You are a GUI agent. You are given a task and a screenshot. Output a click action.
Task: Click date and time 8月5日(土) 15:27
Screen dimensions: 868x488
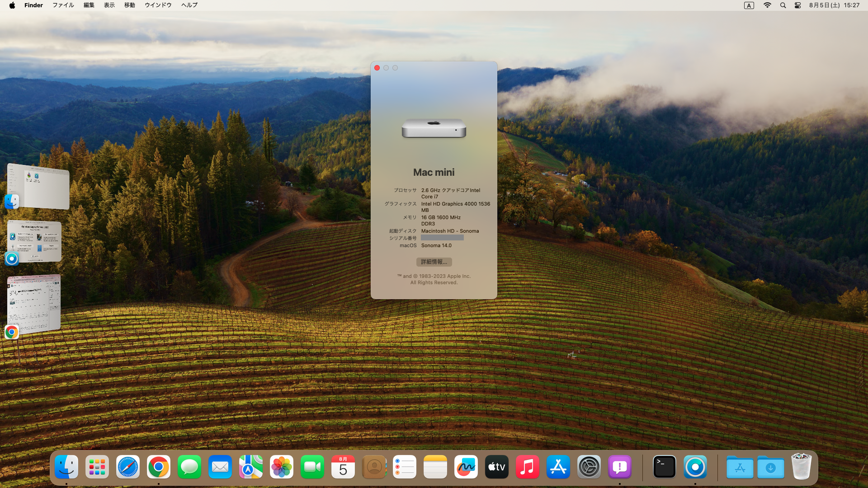pos(834,5)
